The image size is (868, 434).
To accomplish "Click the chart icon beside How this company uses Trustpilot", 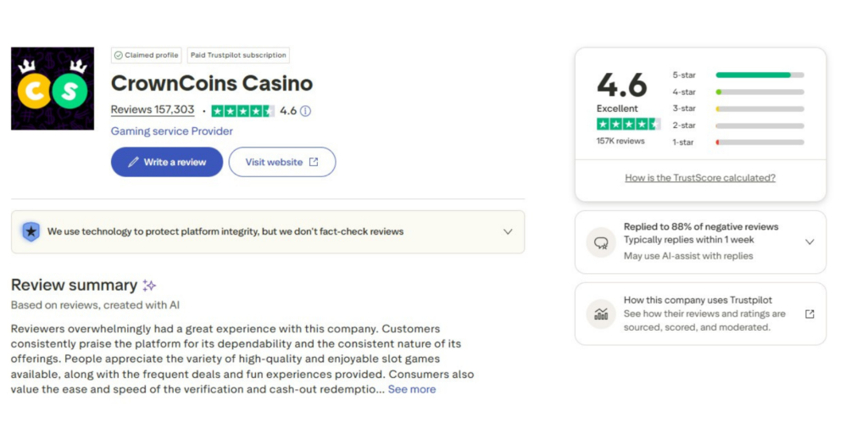I will click(601, 314).
